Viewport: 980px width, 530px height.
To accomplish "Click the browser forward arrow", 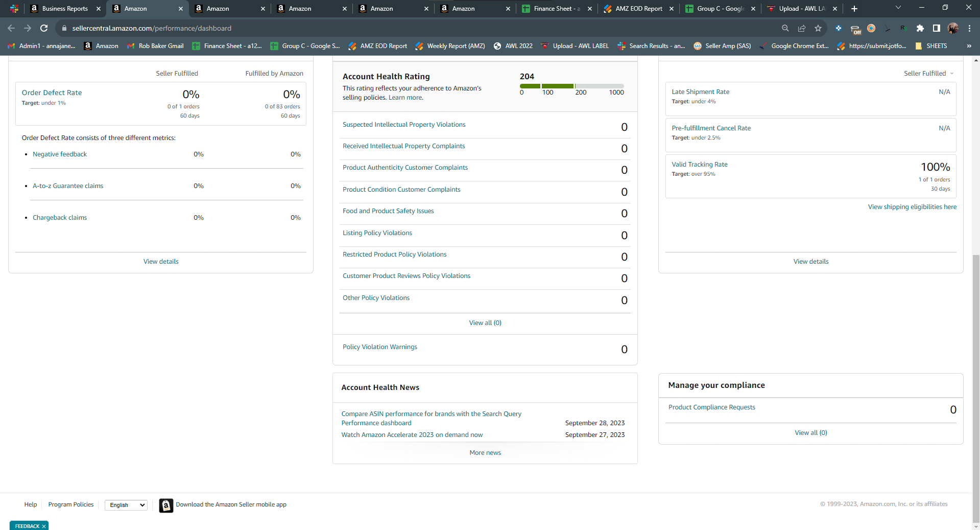I will pyautogui.click(x=28, y=28).
